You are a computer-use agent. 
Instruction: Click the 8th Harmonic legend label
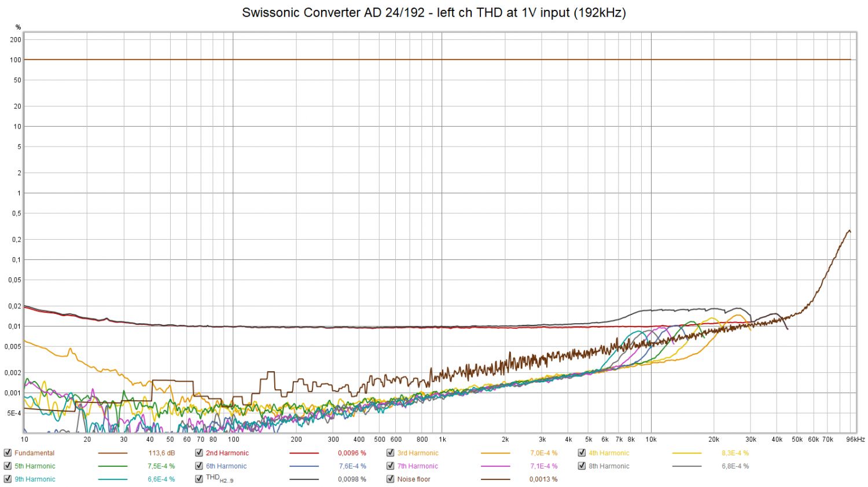[x=609, y=466]
